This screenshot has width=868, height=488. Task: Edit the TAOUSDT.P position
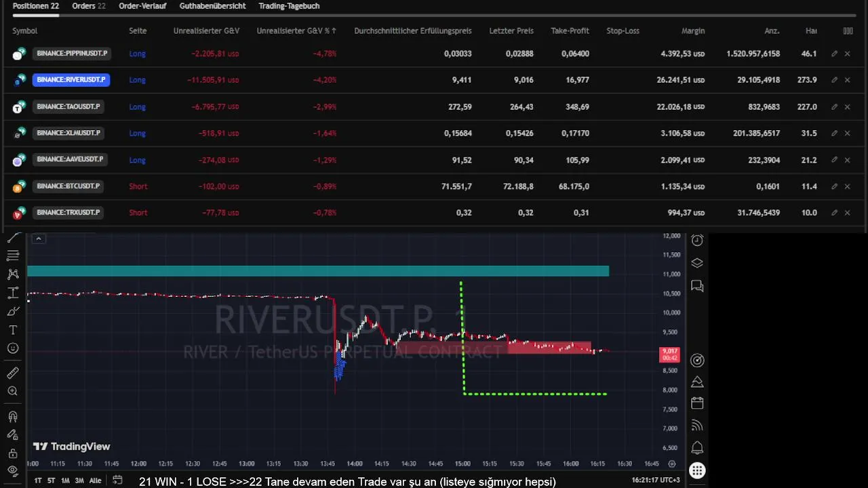(x=834, y=106)
